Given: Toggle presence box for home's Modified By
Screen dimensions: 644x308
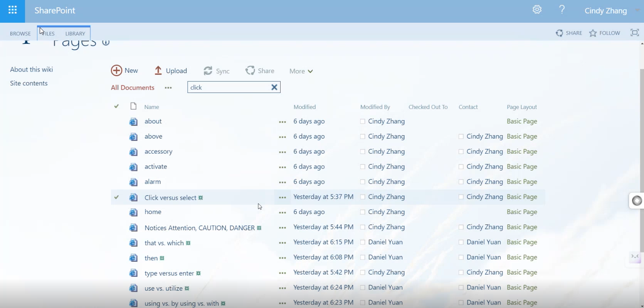Looking at the screenshot, I should tap(362, 212).
